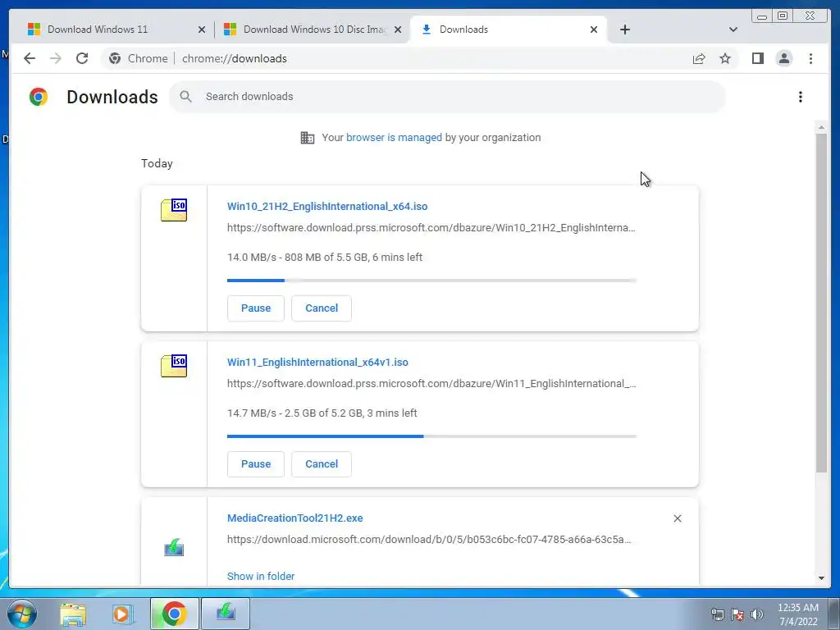This screenshot has height=630, width=840.
Task: Cancel the Win10_21H2 ISO download
Action: point(322,308)
